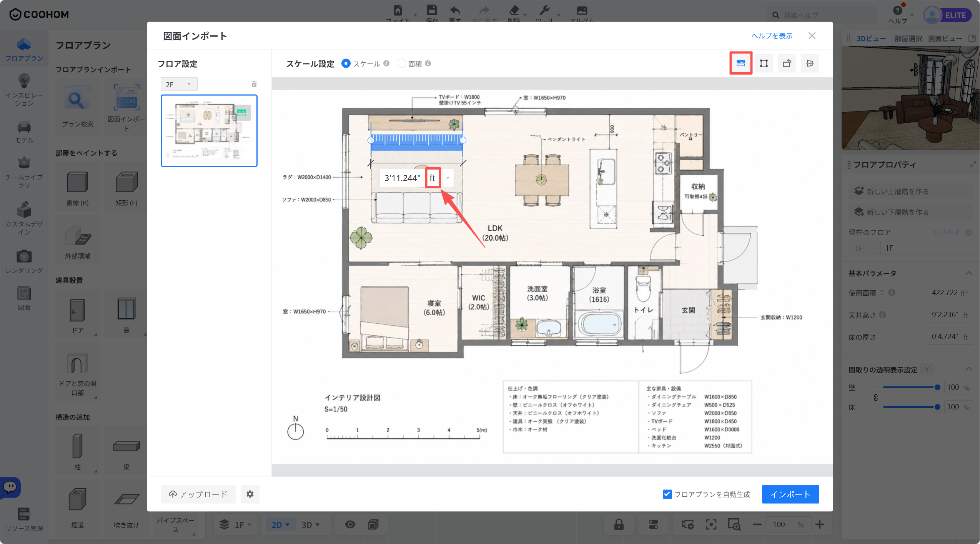Click the scale length field 3'11.244"
The image size is (980, 544).
(x=402, y=178)
